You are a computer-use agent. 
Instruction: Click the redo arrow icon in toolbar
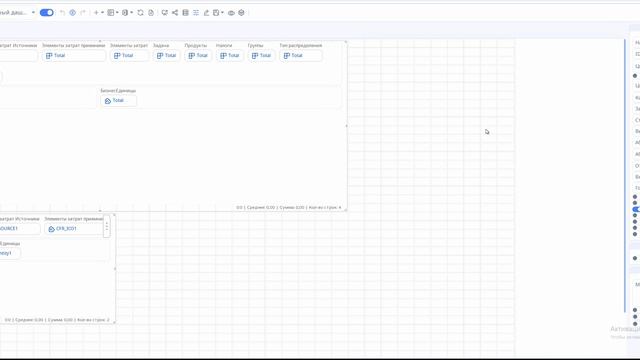(x=83, y=13)
